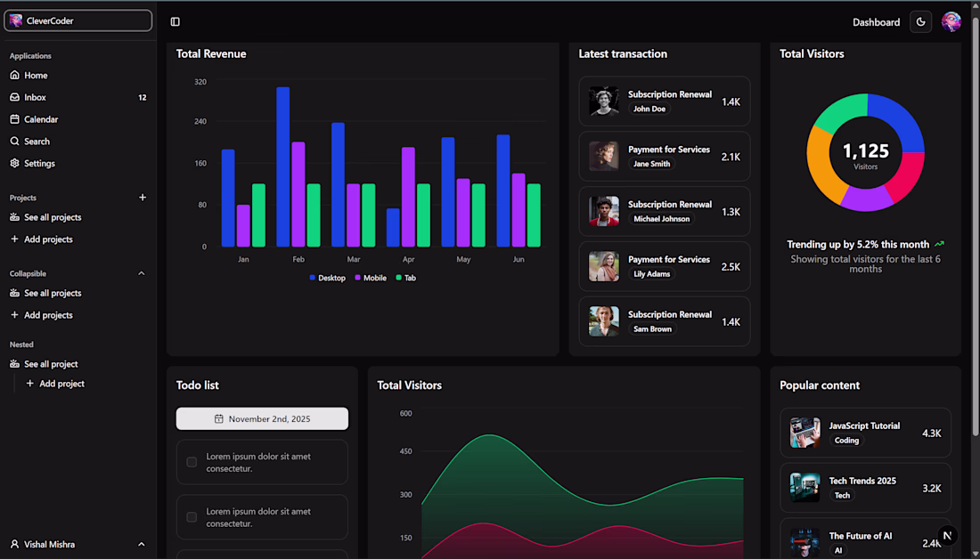980x559 pixels.
Task: Check the first Lorem ipsum todo checkbox
Action: (192, 462)
